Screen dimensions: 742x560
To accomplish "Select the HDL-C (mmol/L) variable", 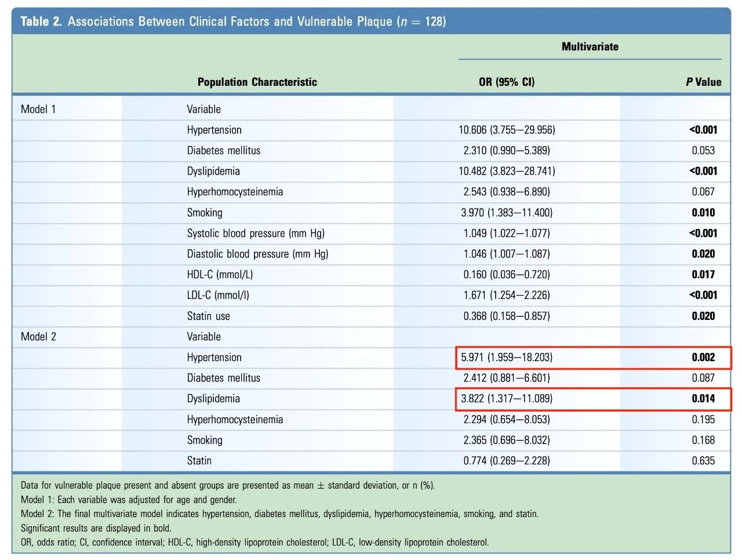I will 220,275.
